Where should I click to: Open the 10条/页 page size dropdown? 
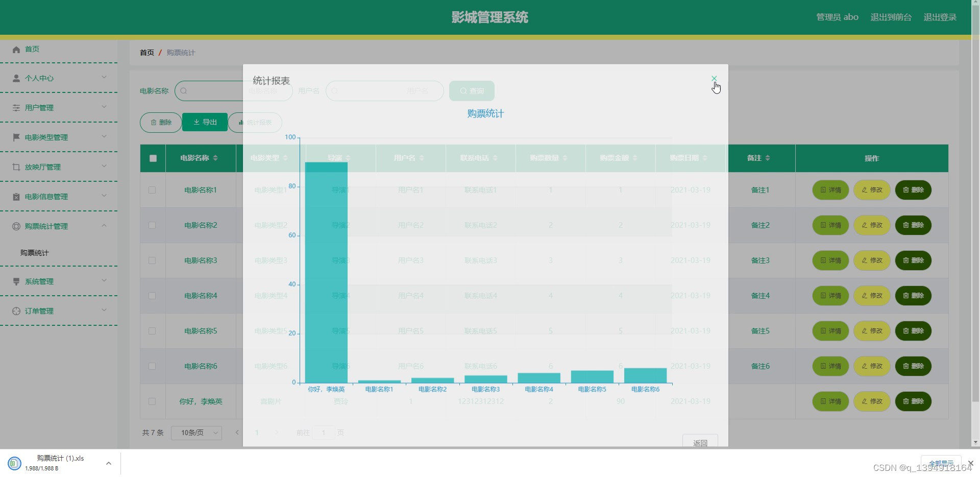click(197, 433)
